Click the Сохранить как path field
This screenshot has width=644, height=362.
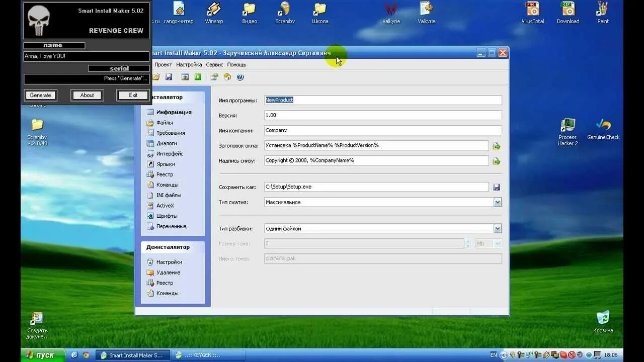coord(376,187)
